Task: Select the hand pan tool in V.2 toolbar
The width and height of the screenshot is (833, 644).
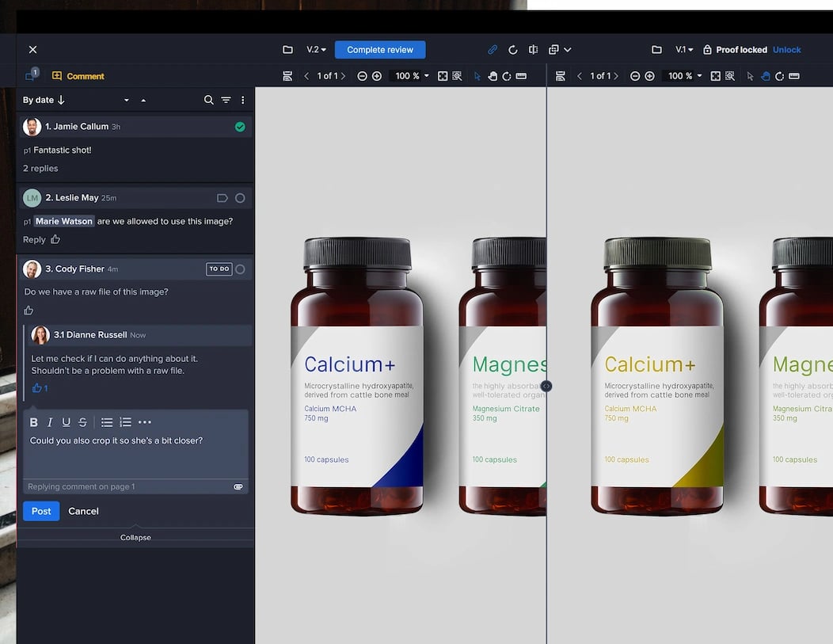Action: coord(492,76)
